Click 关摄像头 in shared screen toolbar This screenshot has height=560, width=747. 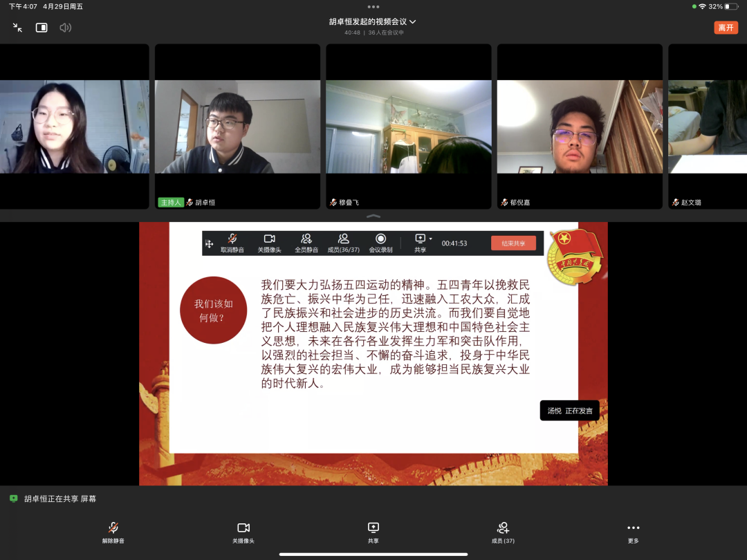pos(269,243)
